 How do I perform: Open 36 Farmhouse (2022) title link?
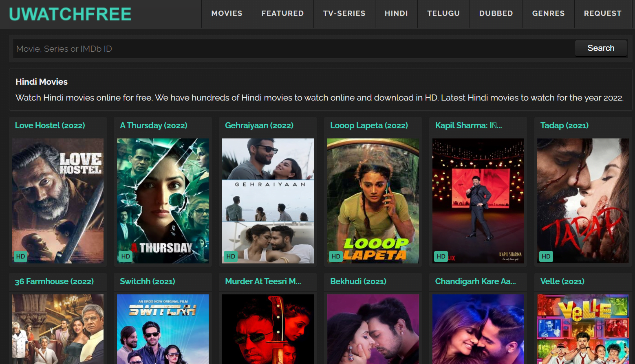(x=54, y=281)
